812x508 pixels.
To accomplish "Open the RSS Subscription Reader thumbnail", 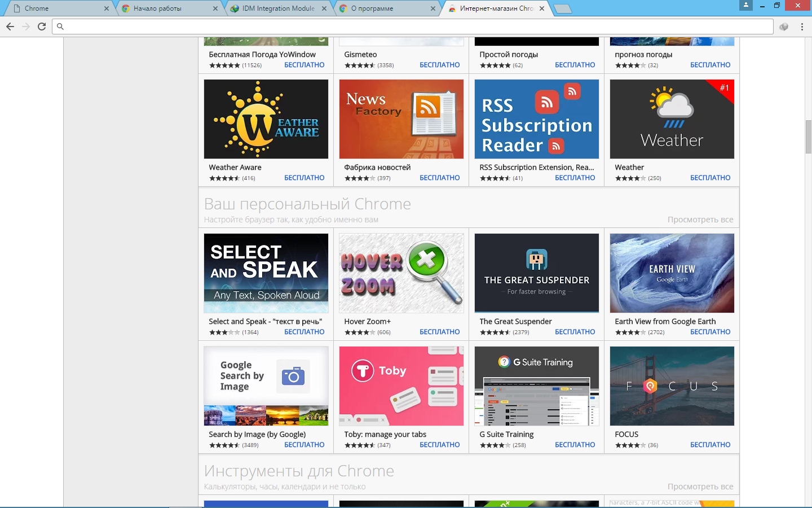I will click(x=537, y=119).
